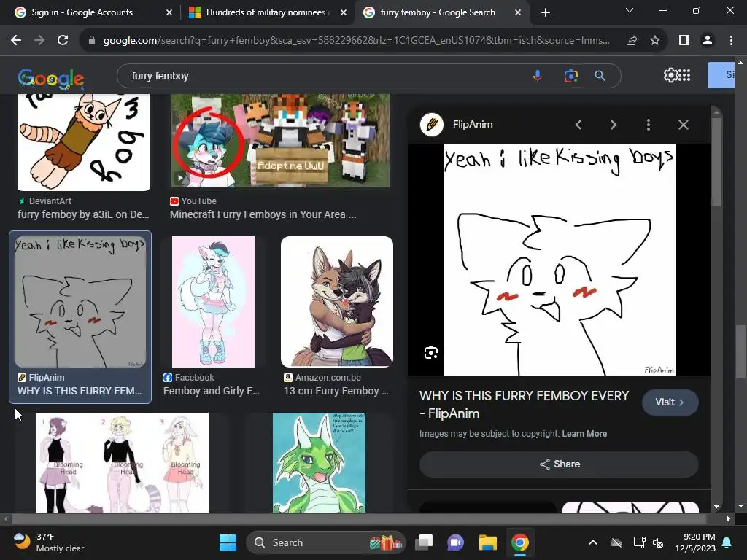This screenshot has height=560, width=747.
Task: Start a voice search with the microphone
Action: click(538, 76)
